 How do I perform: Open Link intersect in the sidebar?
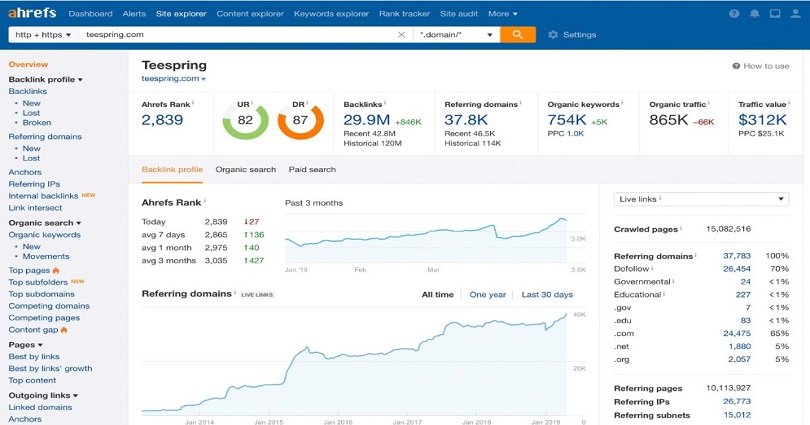click(x=35, y=208)
